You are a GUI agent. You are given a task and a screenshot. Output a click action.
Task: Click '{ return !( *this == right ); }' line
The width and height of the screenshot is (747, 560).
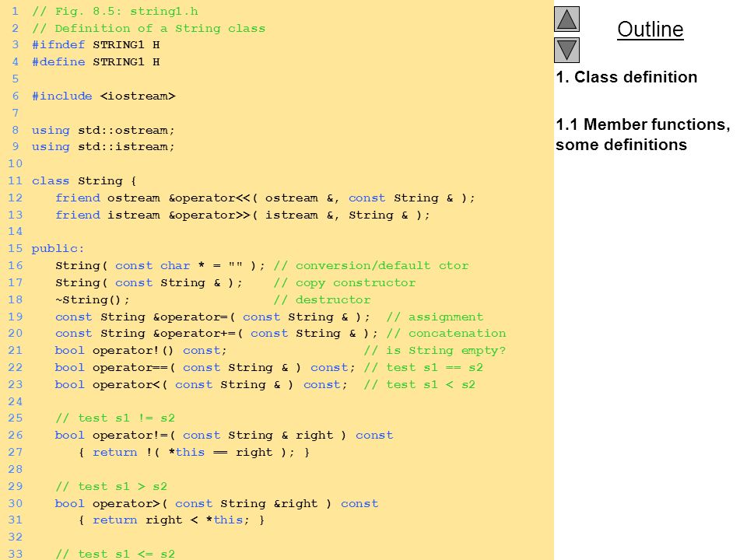tap(194, 453)
